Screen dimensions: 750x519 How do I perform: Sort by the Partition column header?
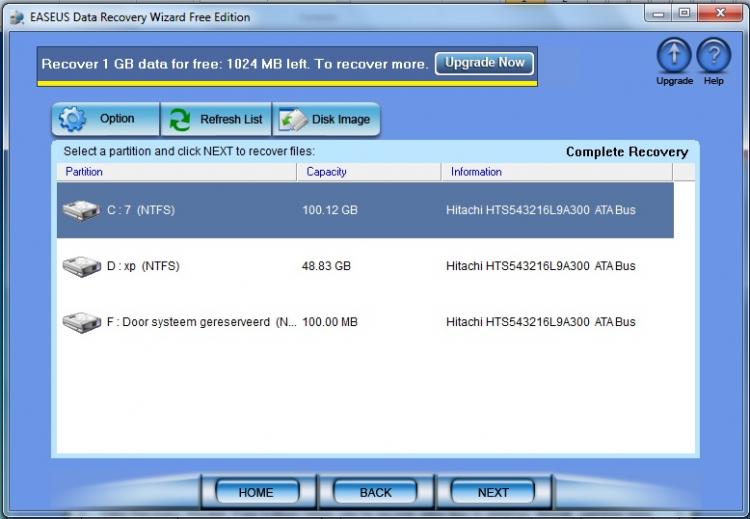point(177,172)
